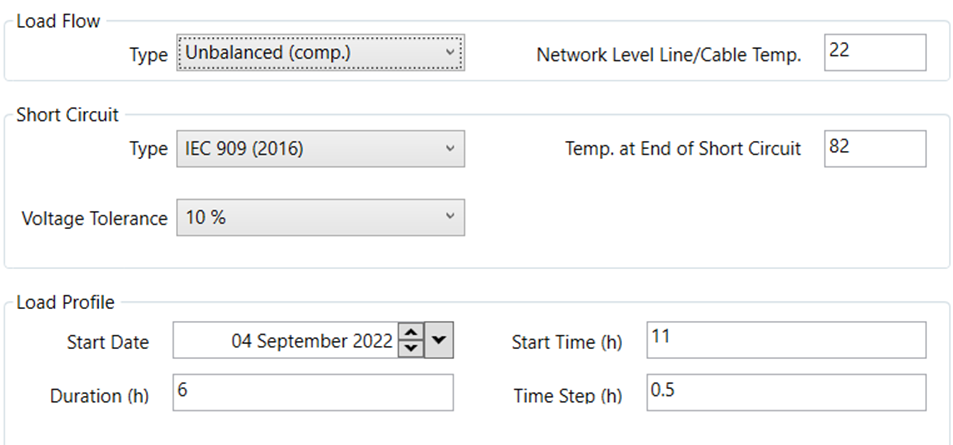Select the year '2022' in Start Date
Screen dimensions: 953x445
[x=370, y=341]
